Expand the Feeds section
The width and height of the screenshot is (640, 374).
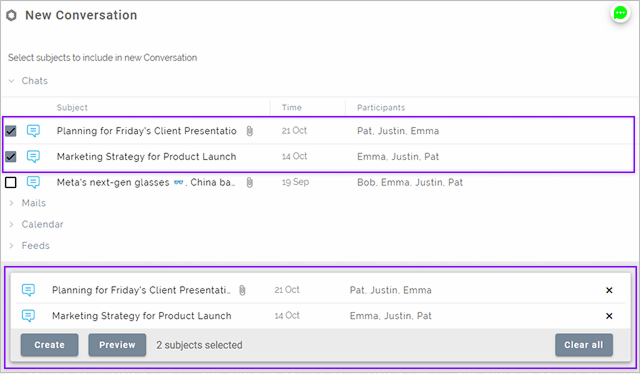[11, 245]
